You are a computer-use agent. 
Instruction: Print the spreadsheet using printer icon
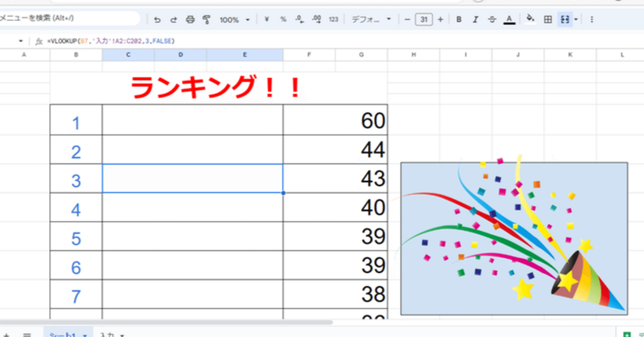pyautogui.click(x=190, y=20)
